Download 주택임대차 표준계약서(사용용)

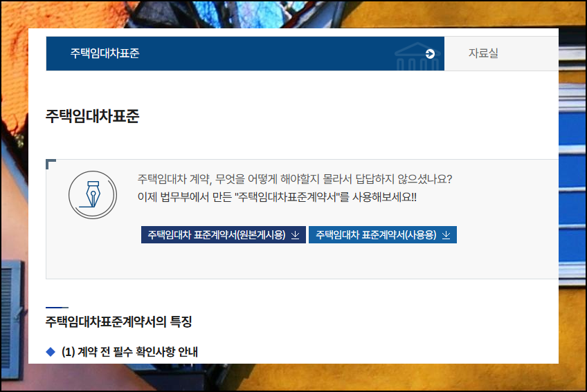(x=383, y=234)
